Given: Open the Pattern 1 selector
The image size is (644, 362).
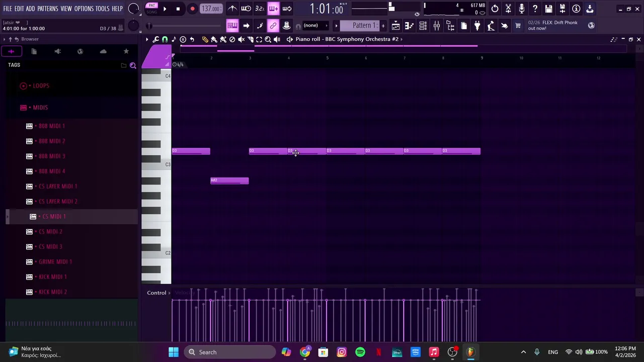Looking at the screenshot, I should 359,26.
